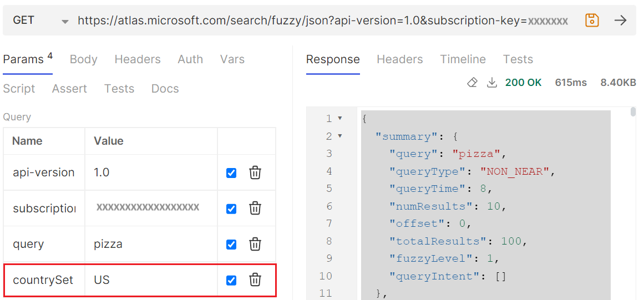Click the Value column header
Image resolution: width=644 pixels, height=300 pixels.
[108, 141]
